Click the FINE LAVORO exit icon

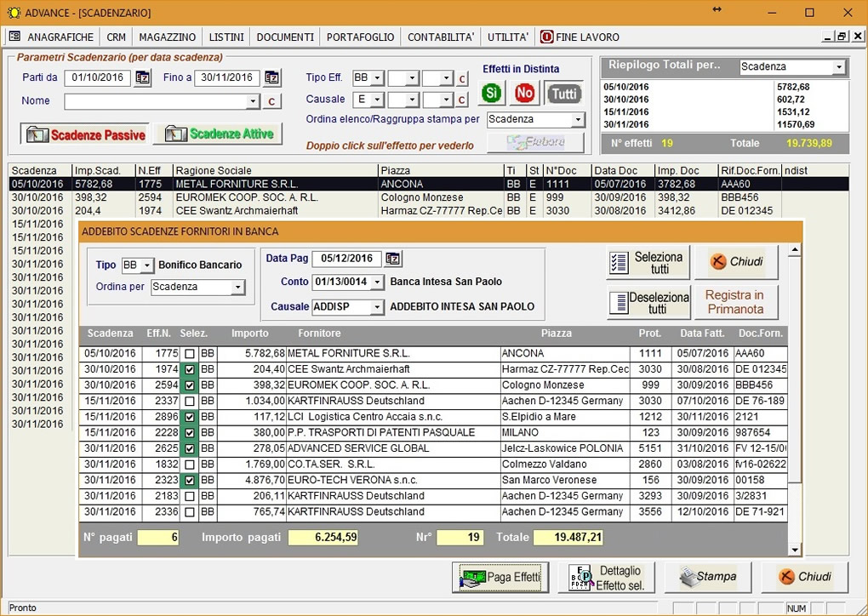[x=546, y=37]
